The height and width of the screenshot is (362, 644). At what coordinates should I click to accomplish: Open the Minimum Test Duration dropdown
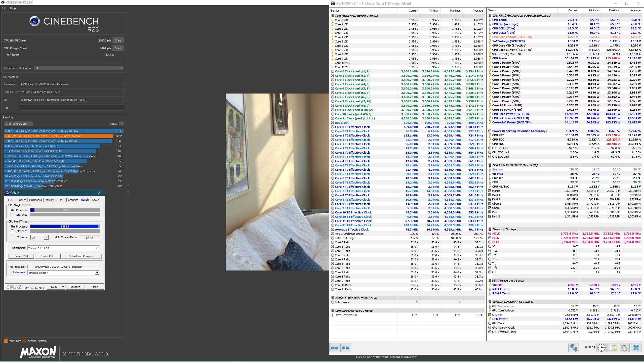click(79, 68)
